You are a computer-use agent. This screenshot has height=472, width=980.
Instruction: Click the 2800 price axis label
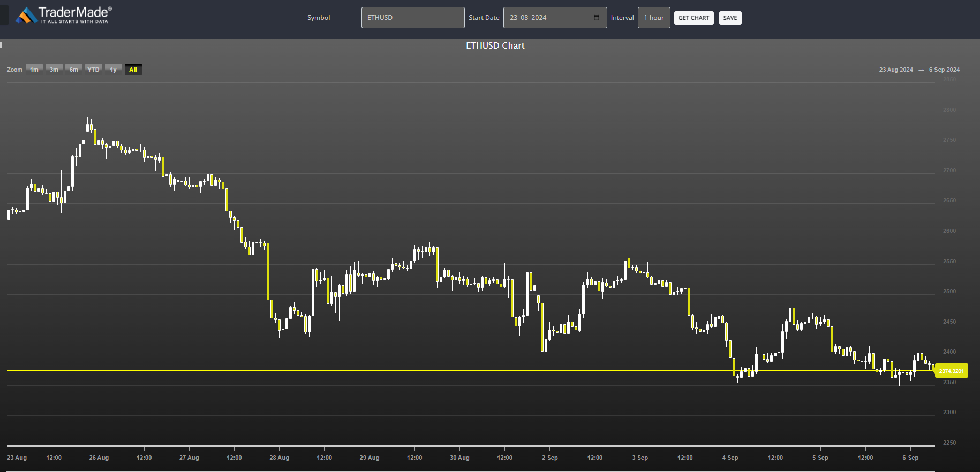pos(949,110)
